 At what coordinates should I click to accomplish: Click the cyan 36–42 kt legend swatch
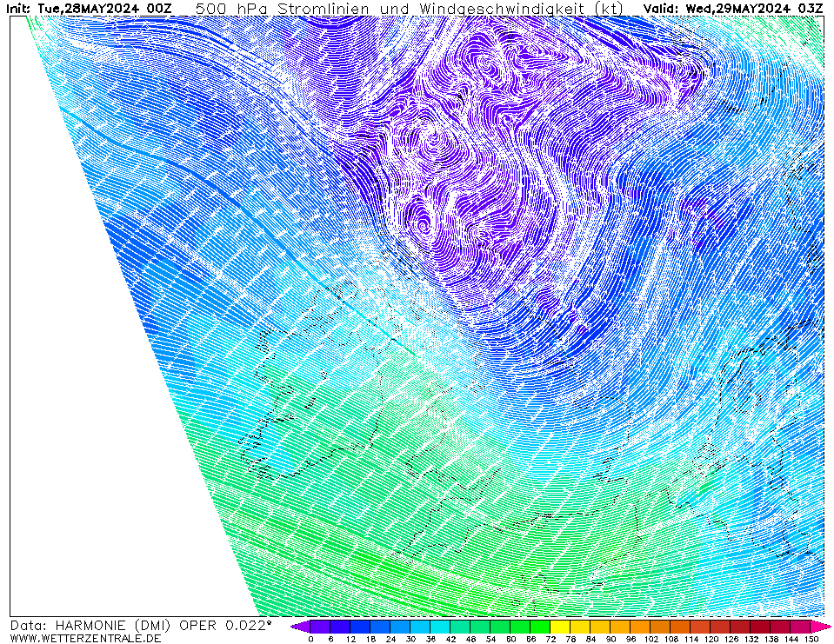pyautogui.click(x=440, y=627)
